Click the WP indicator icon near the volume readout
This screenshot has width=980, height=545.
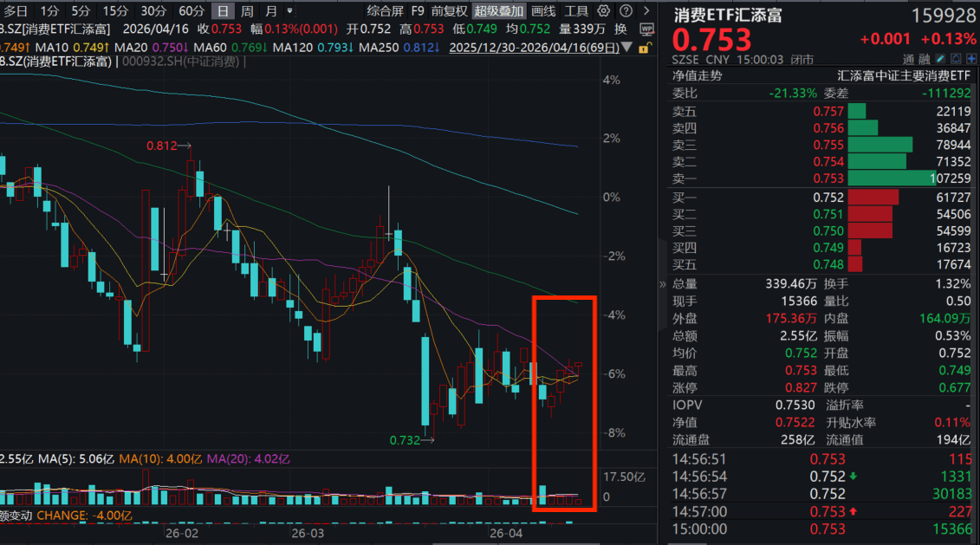[x=646, y=29]
